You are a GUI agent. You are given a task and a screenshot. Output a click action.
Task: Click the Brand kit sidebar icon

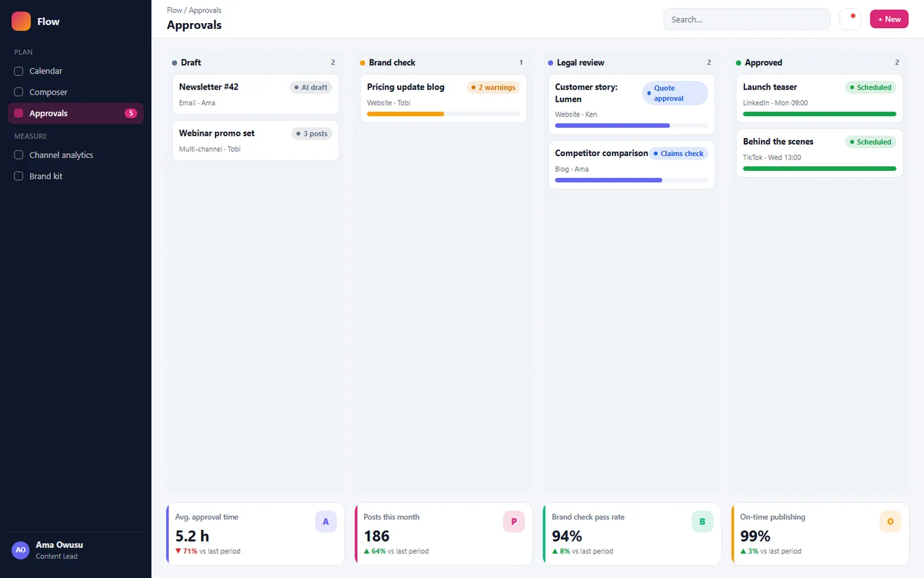tap(18, 176)
